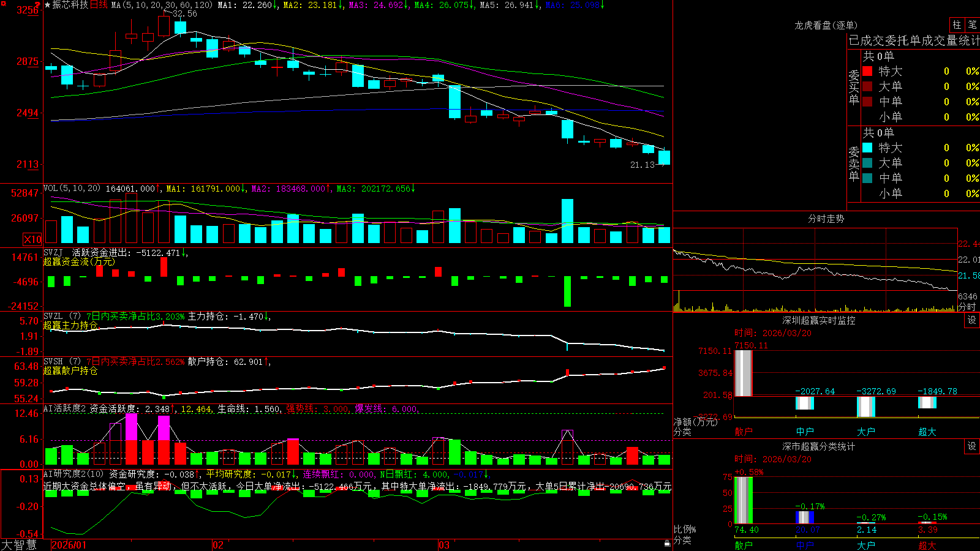Click the 已成交委托单成交量统计 header
This screenshot has height=551, width=980.
coord(914,40)
